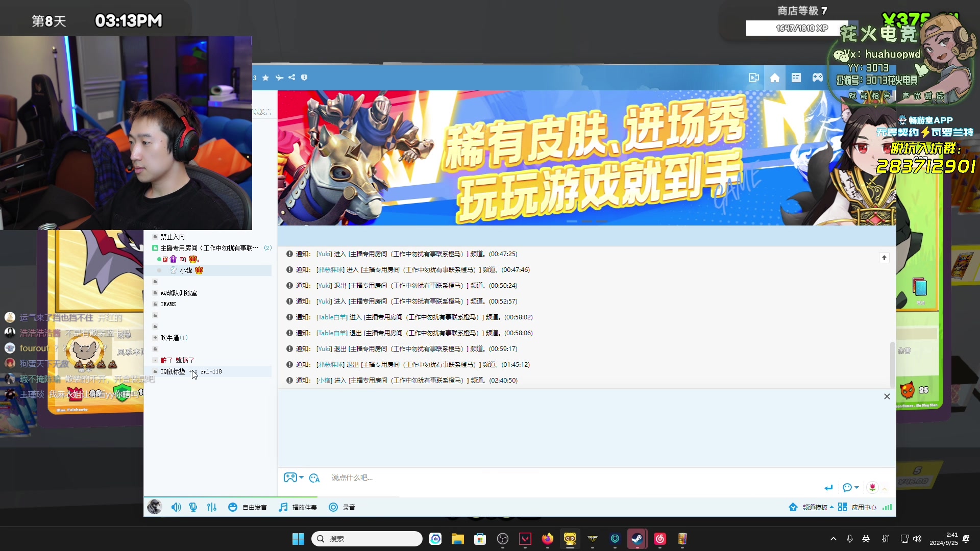
Task: Click 播放伴奏 play accompaniment button
Action: coord(298,507)
